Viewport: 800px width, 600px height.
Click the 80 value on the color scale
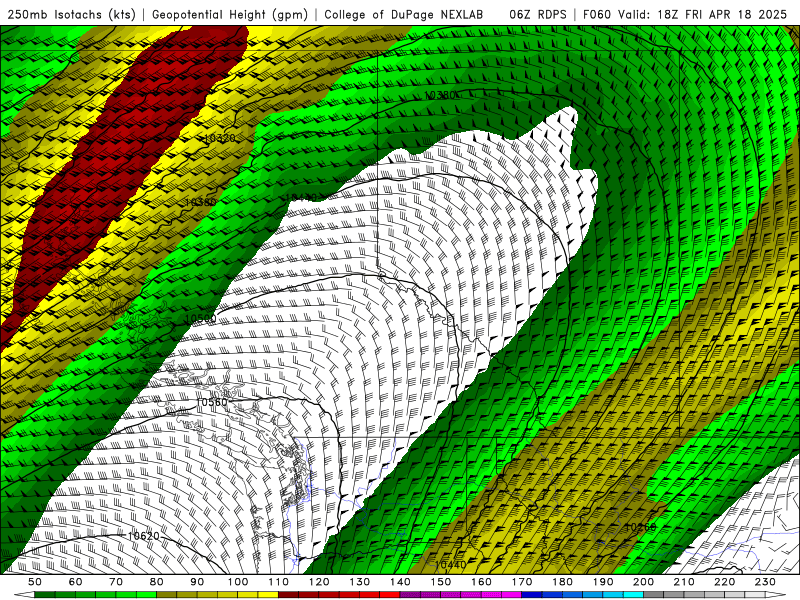[x=157, y=582]
